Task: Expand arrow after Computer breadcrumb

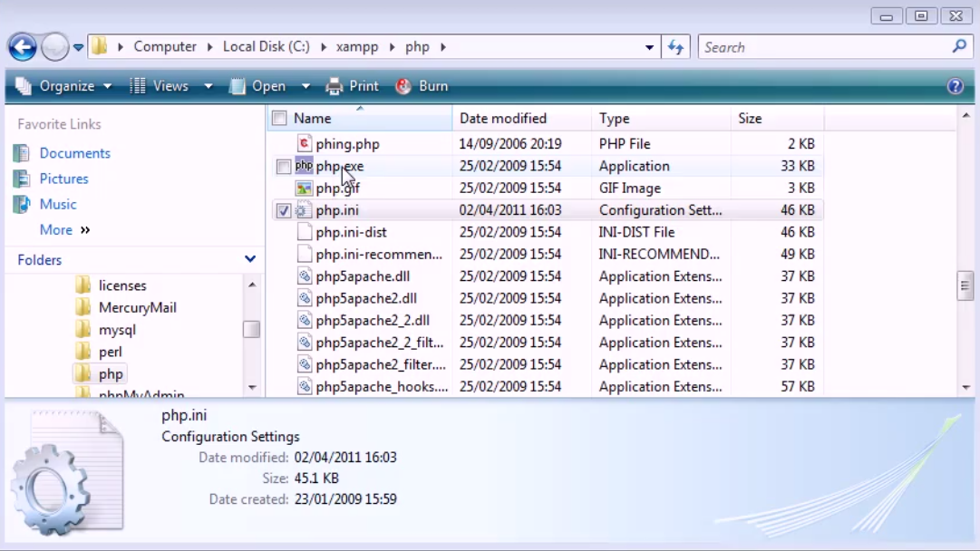Action: tap(209, 47)
